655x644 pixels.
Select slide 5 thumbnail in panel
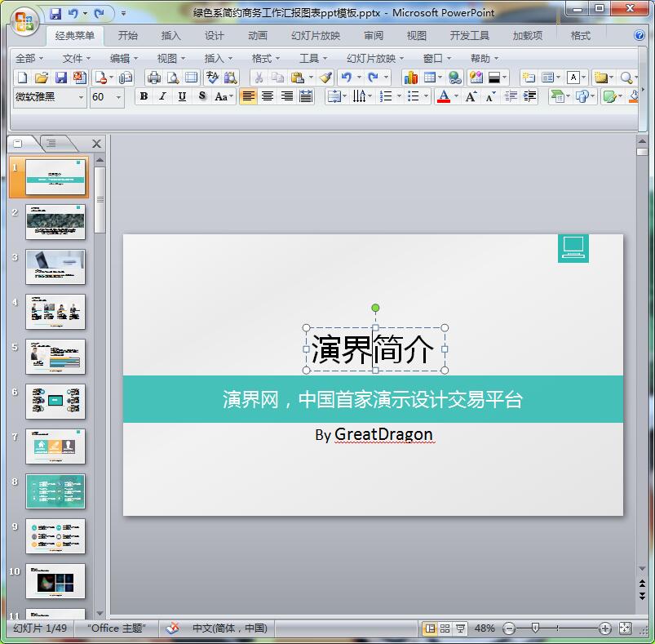tap(55, 357)
